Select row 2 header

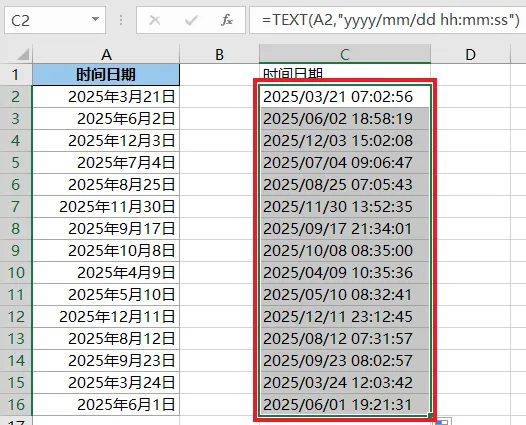(16, 97)
